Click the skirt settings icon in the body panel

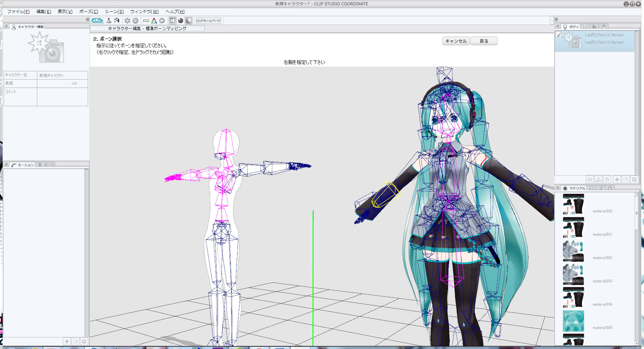[x=607, y=179]
